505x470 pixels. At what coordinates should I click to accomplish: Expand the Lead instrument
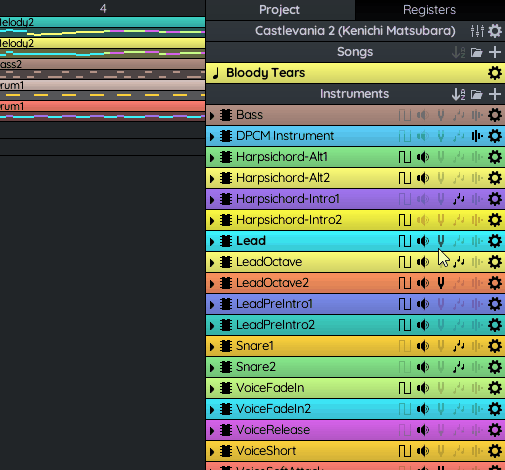[x=212, y=241]
